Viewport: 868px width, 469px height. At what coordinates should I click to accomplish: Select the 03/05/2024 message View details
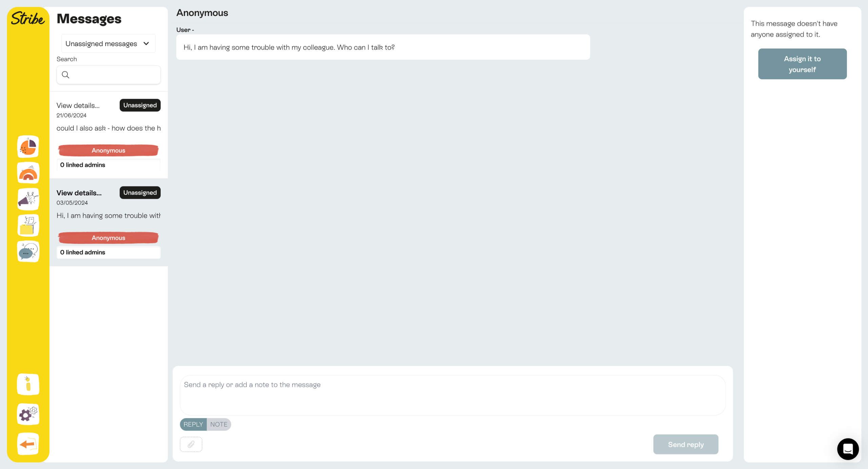point(79,193)
